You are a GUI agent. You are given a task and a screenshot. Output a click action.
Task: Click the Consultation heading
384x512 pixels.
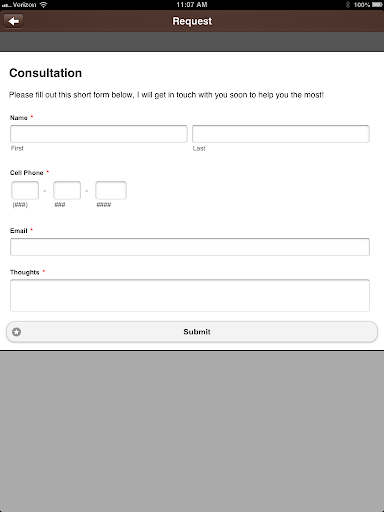tap(46, 73)
